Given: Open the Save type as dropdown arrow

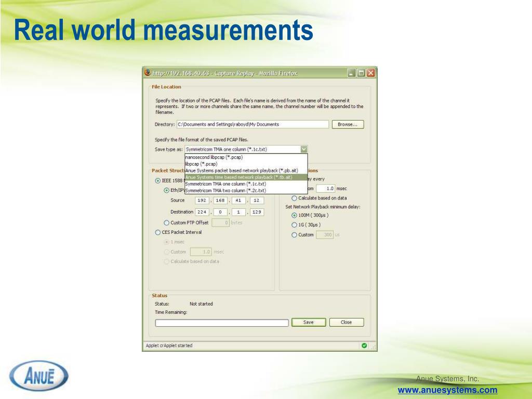Looking at the screenshot, I should click(303, 149).
